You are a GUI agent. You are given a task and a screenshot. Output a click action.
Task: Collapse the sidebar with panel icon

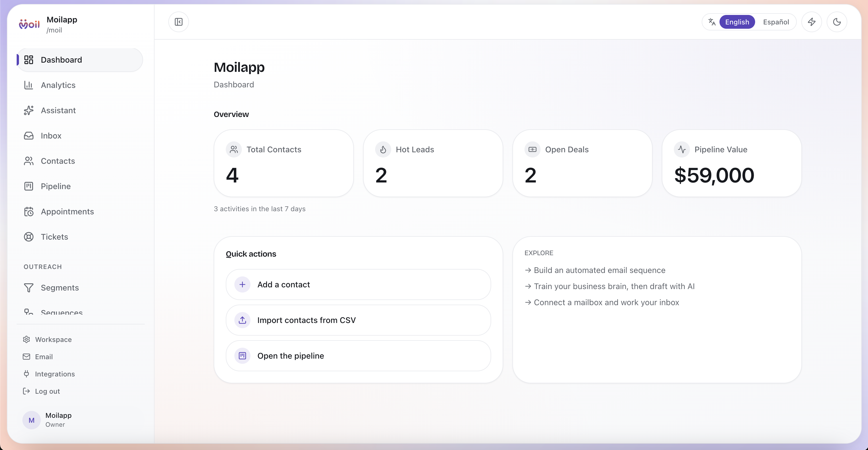click(179, 22)
